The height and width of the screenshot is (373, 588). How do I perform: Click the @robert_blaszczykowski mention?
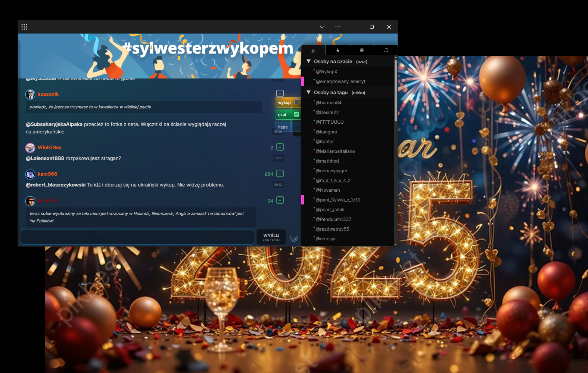coord(56,185)
